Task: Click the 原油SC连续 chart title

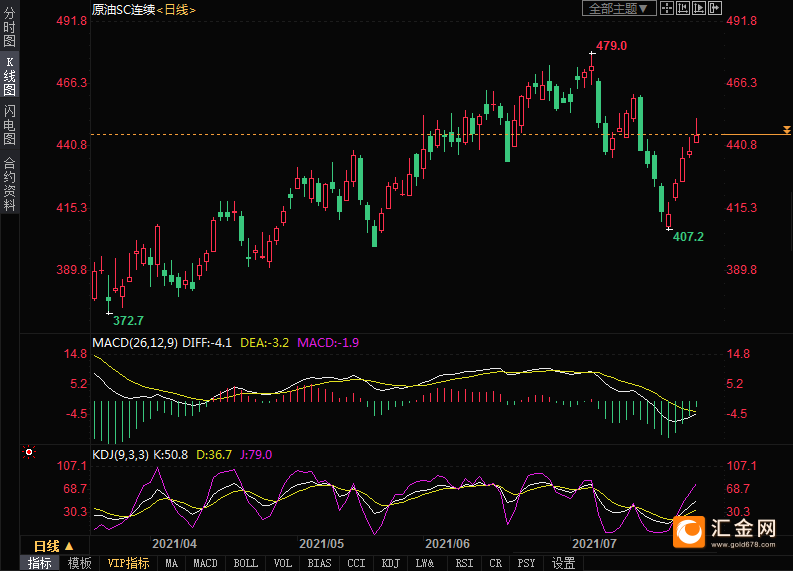Action: point(123,10)
